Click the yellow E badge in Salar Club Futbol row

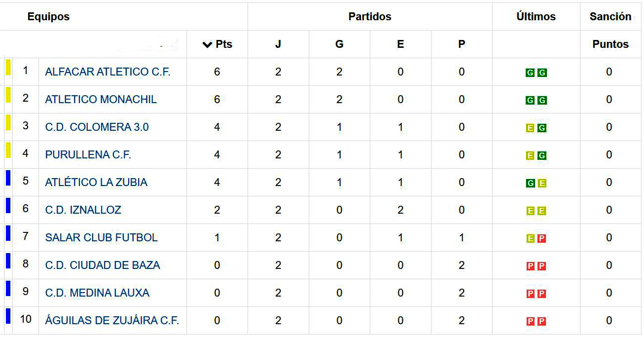pos(530,239)
